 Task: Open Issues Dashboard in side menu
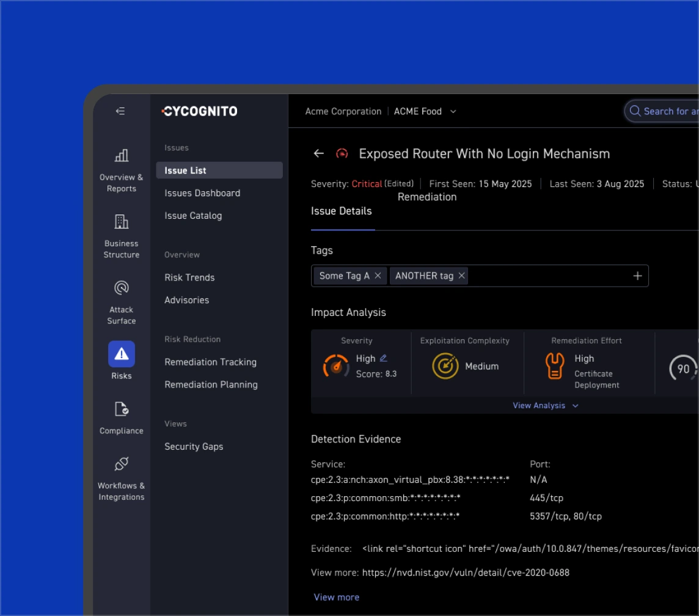202,193
